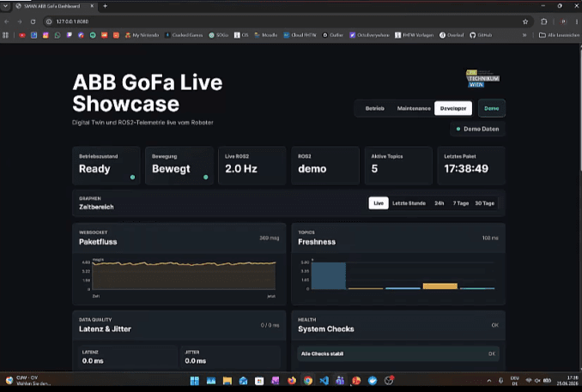Click the Alle Checks stabil row

[398, 353]
